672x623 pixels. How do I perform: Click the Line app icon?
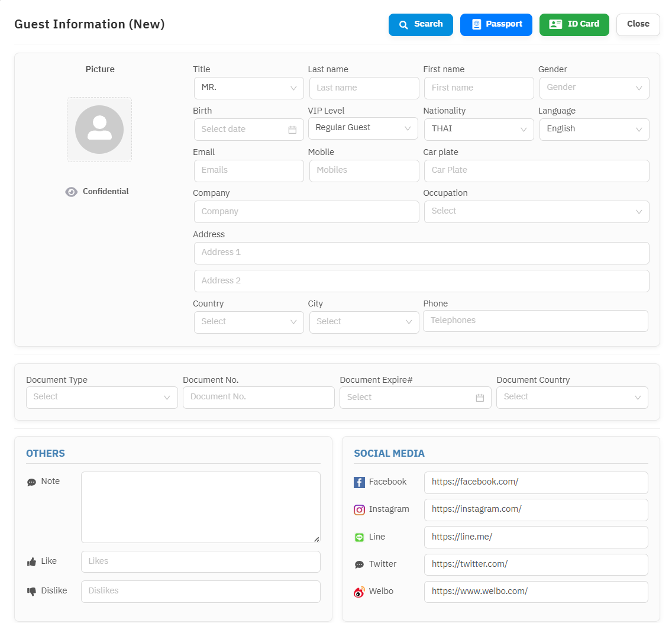[359, 537]
